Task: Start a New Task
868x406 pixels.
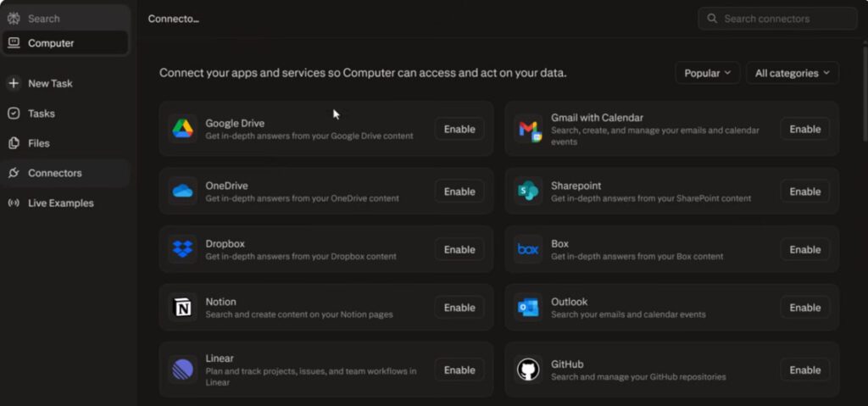Action: (50, 84)
